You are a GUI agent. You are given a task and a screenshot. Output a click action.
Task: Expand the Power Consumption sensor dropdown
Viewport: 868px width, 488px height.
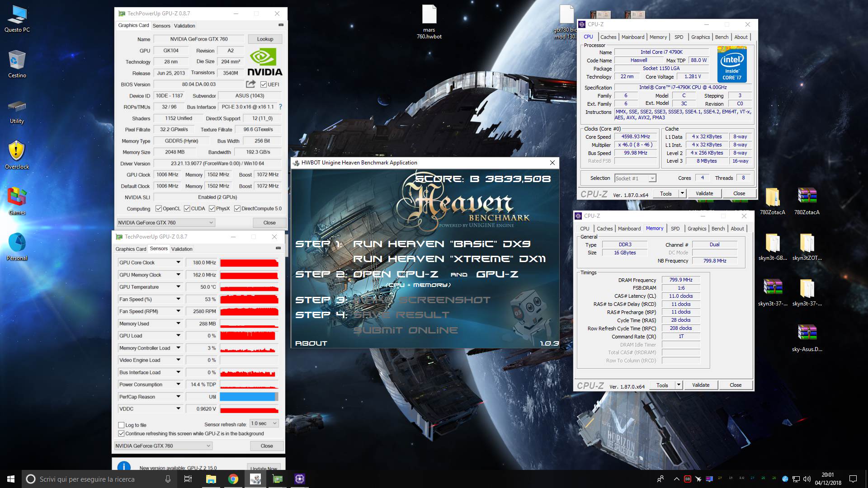(178, 385)
